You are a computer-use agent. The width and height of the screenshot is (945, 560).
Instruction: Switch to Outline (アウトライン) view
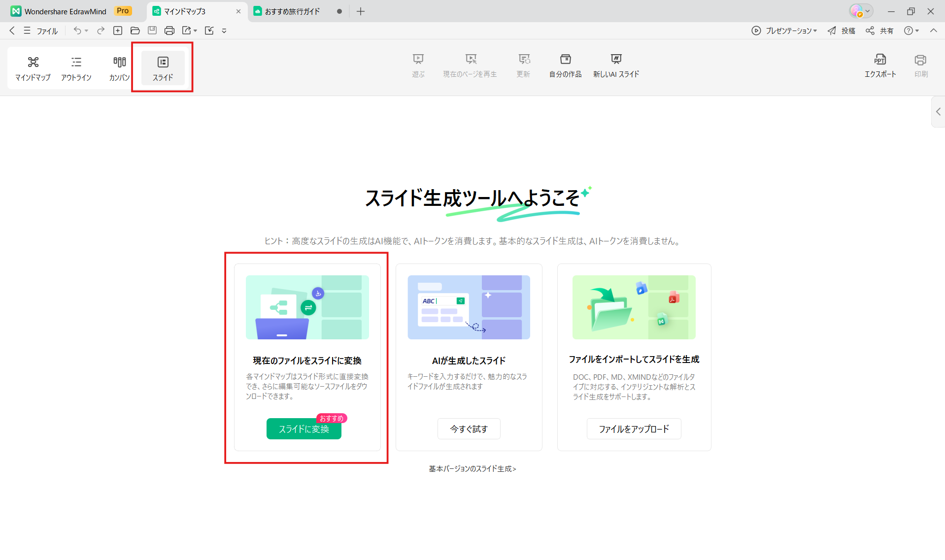click(76, 68)
